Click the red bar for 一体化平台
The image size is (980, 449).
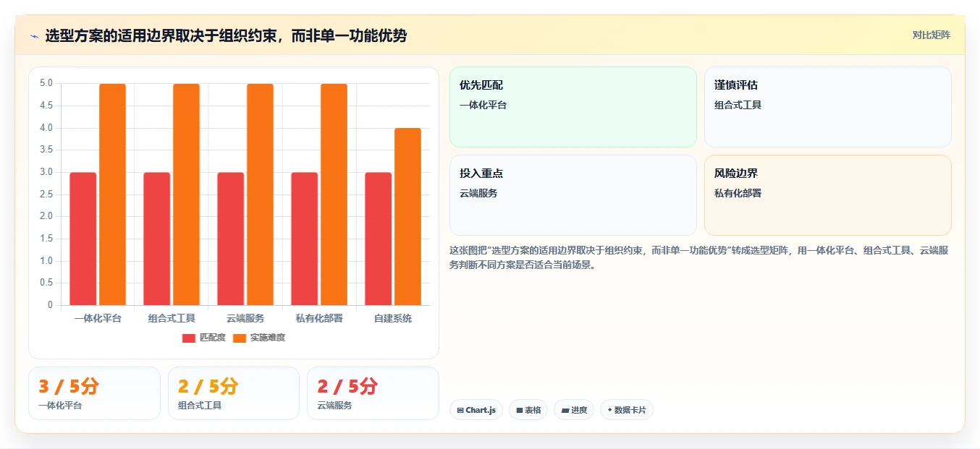[x=83, y=239]
